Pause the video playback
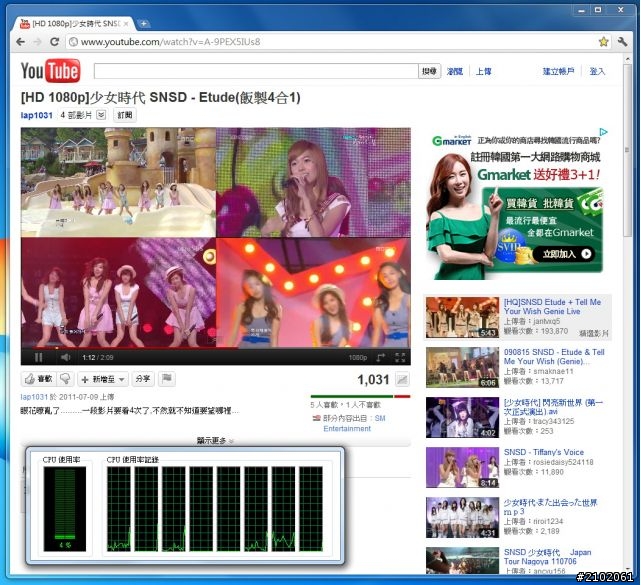Image resolution: width=641 pixels, height=585 pixels. (38, 358)
